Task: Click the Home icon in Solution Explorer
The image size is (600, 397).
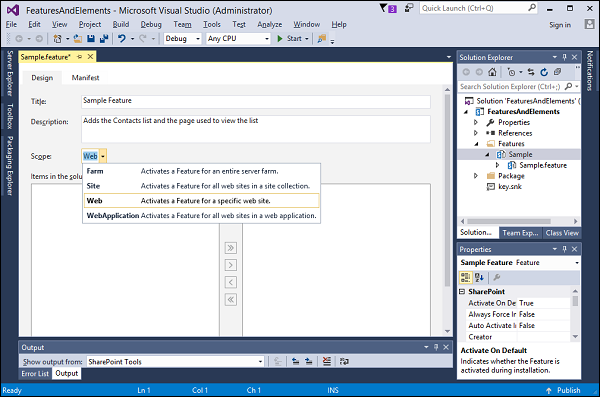Action: [492, 72]
